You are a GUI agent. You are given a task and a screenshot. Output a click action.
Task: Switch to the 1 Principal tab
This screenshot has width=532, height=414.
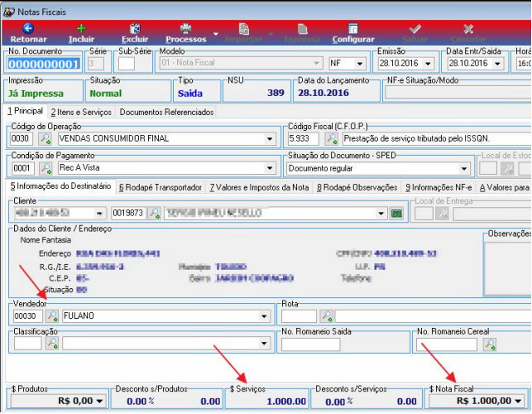(25, 111)
